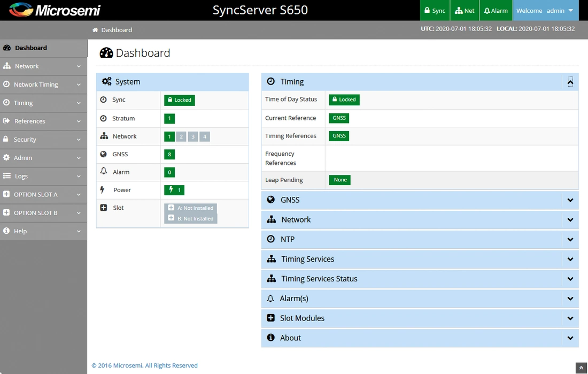Click network port 2 badge

[x=181, y=136]
